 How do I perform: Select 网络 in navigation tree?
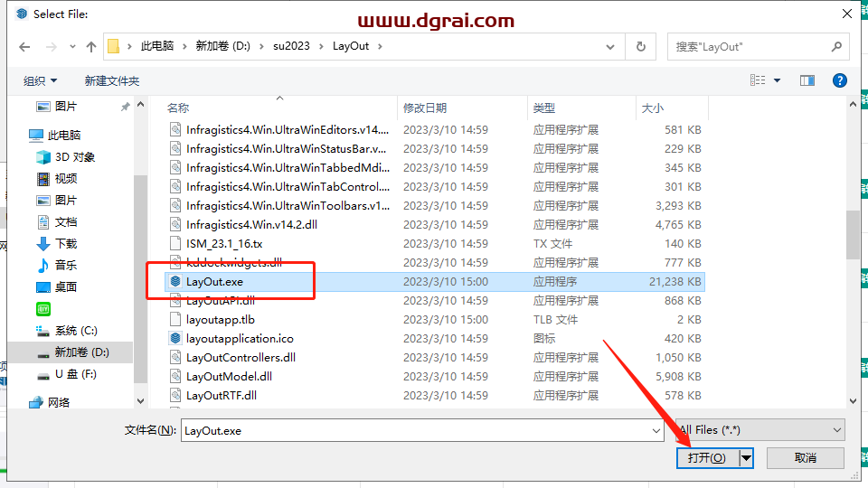pos(50,402)
